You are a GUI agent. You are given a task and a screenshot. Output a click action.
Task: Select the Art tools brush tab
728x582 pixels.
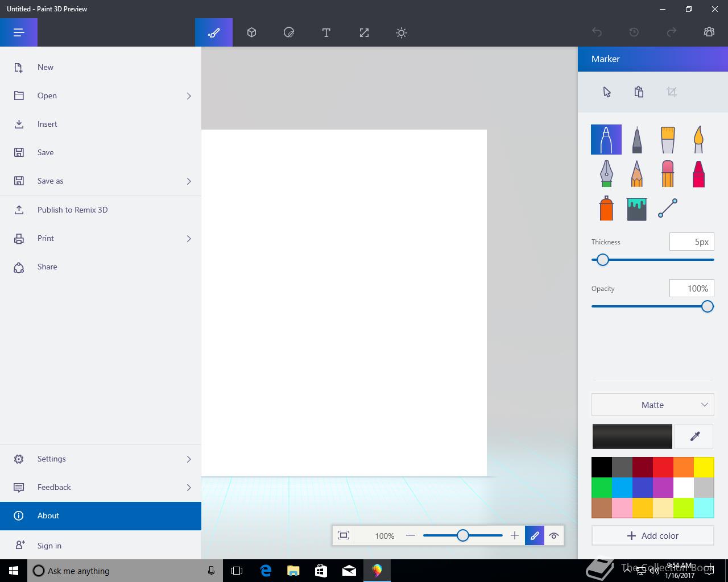214,32
